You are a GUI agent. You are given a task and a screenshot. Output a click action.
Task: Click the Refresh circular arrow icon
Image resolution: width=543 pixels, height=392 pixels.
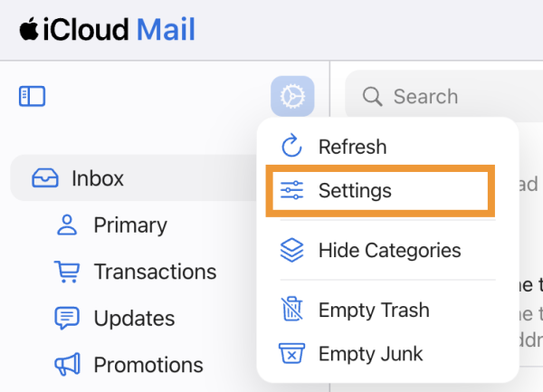pyautogui.click(x=291, y=146)
